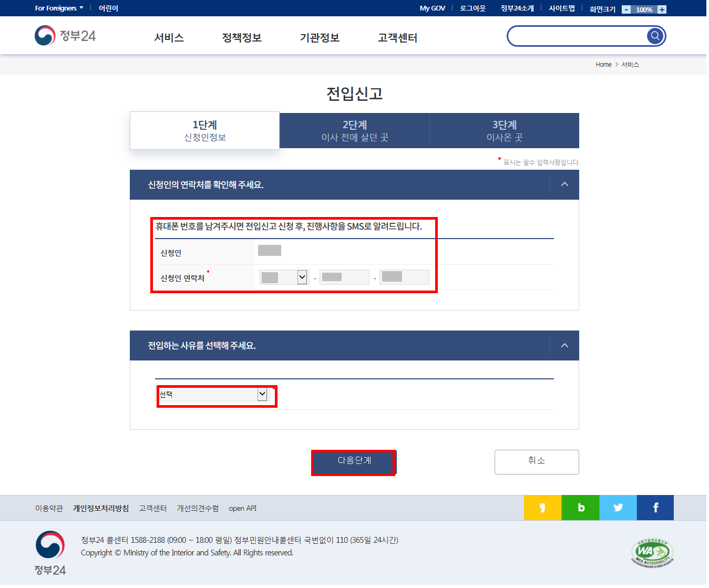Open the Twitter icon in the footer

pyautogui.click(x=618, y=508)
